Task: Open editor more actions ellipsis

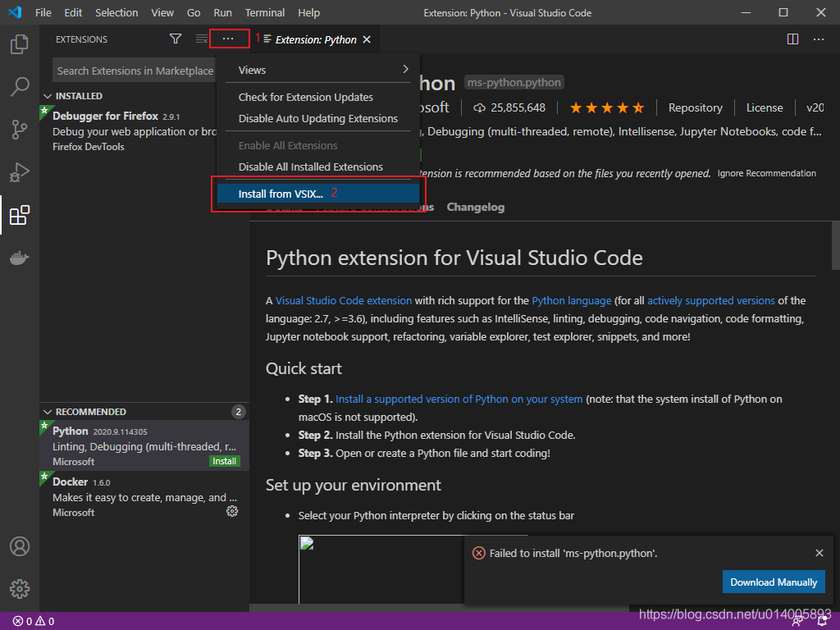Action: pos(819,39)
